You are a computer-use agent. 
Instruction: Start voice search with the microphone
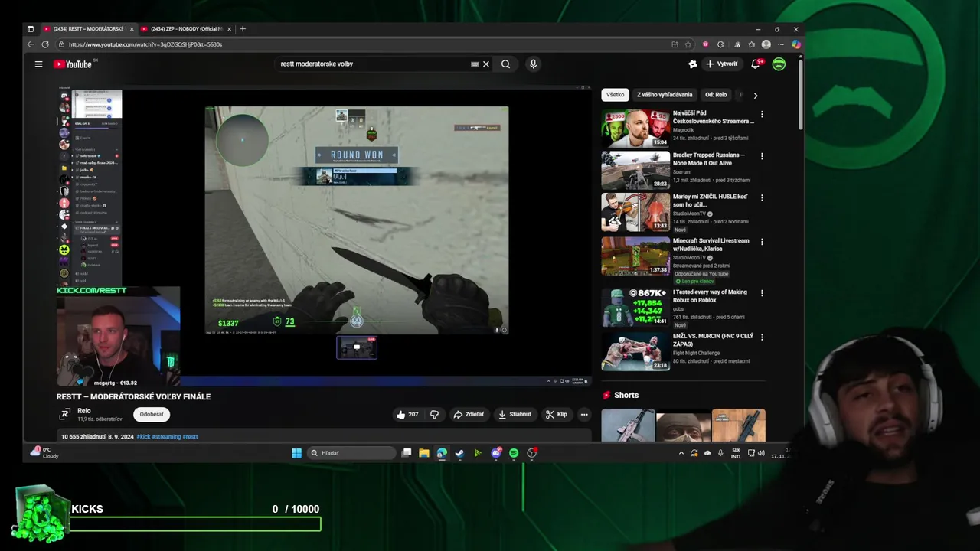tap(533, 64)
